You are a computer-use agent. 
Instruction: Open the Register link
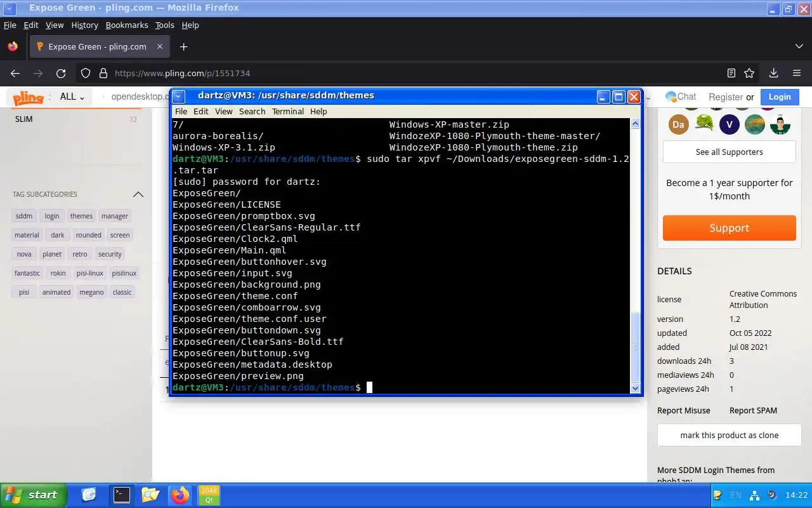725,97
